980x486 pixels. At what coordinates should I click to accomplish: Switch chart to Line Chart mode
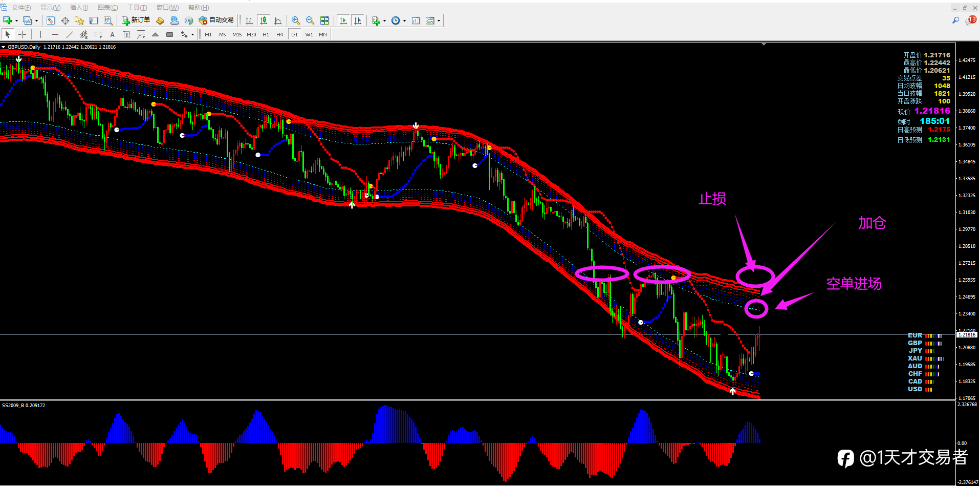(278, 20)
